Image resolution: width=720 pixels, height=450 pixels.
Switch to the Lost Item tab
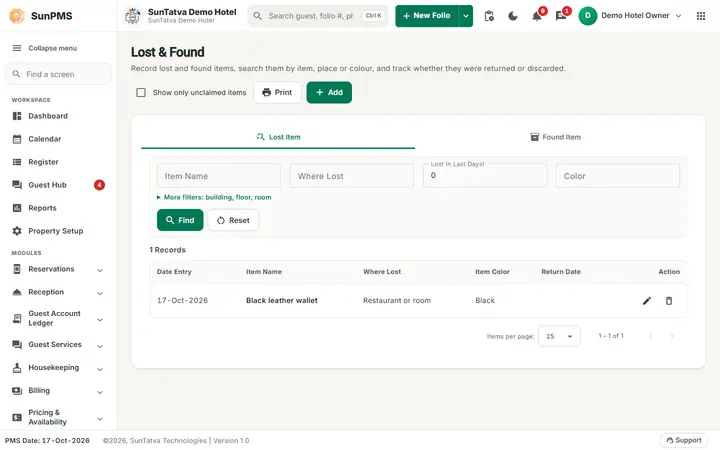point(278,137)
